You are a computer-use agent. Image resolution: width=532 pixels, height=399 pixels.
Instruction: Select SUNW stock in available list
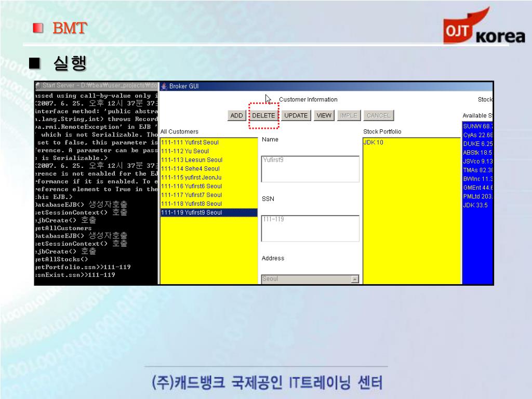[x=478, y=126]
